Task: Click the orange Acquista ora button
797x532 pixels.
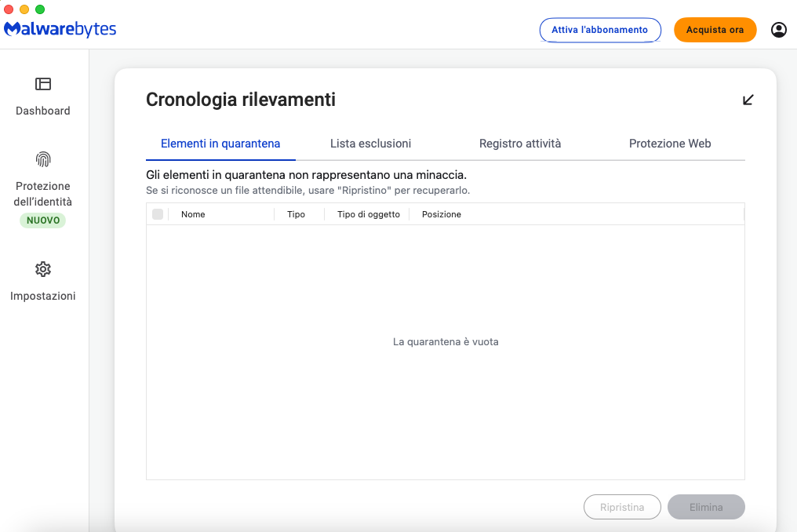Action: tap(715, 30)
